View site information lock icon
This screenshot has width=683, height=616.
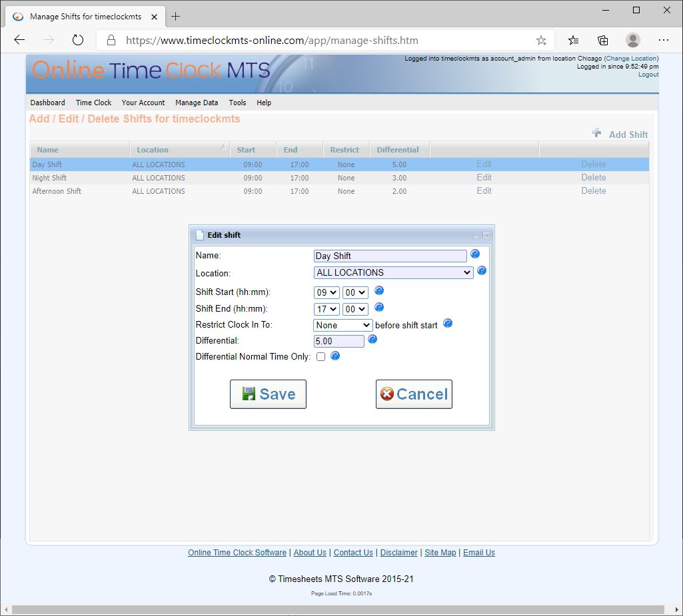click(111, 41)
